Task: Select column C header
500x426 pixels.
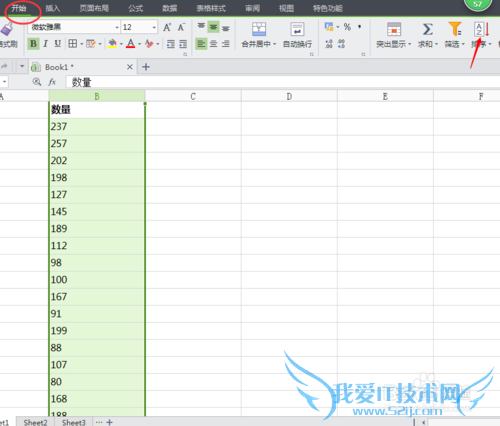Action: 193,96
